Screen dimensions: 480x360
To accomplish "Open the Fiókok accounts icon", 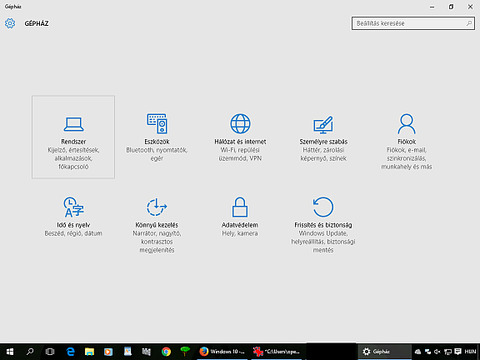I will coord(407,124).
